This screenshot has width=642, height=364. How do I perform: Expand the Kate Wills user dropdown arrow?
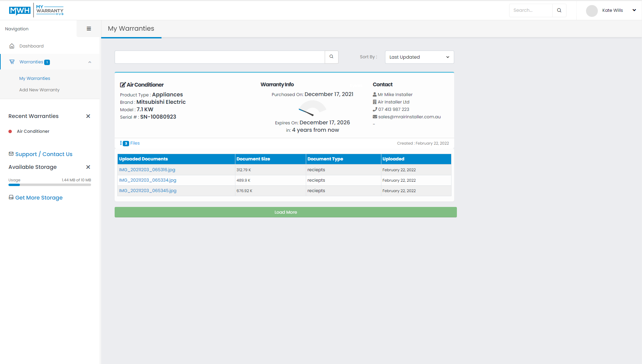(x=634, y=10)
